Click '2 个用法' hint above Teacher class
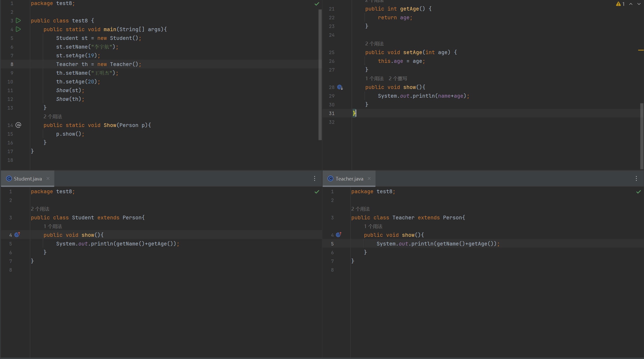Viewport: 644px width, 359px height. (361, 209)
